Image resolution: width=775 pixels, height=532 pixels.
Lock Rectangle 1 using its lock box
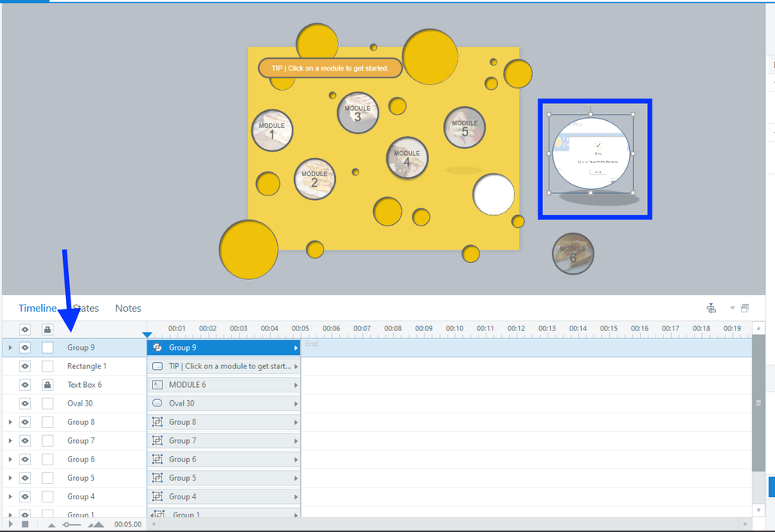click(47, 366)
